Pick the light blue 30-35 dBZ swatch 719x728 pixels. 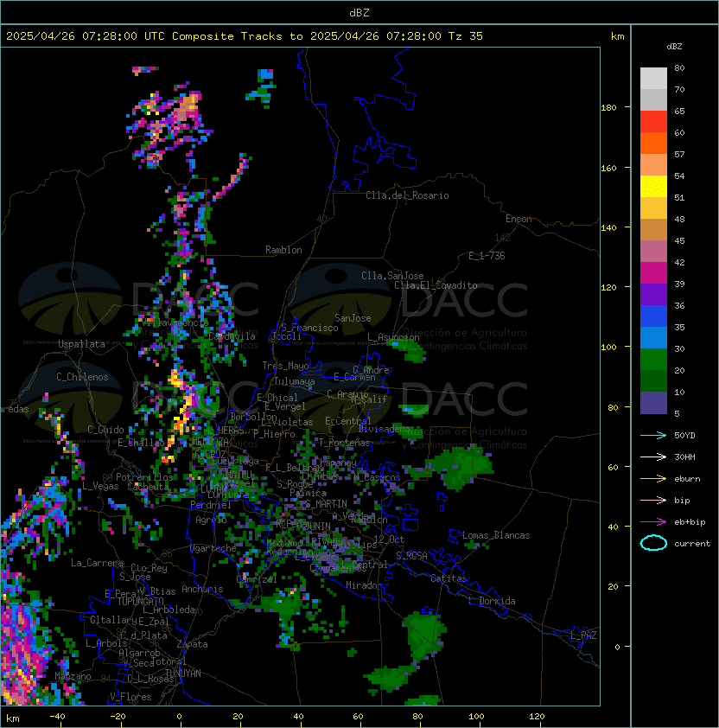[x=653, y=338]
